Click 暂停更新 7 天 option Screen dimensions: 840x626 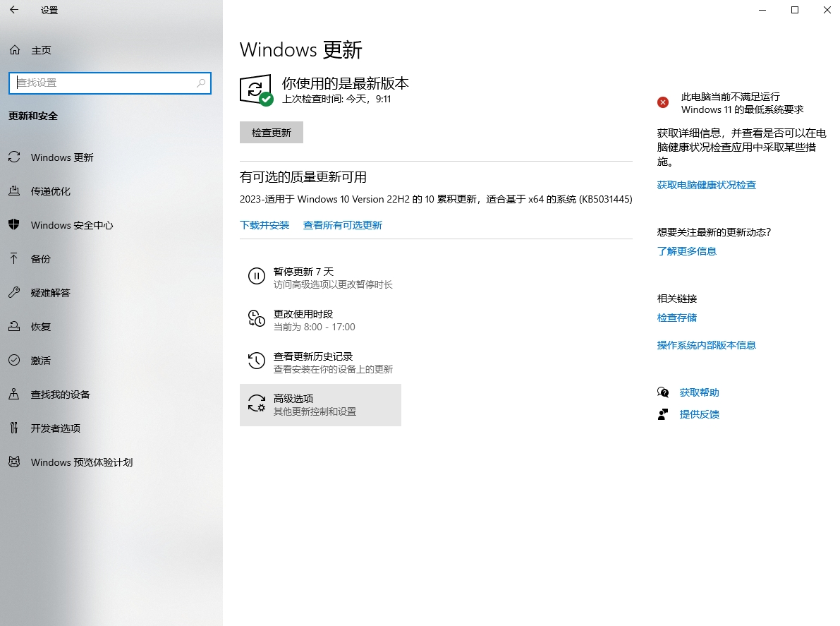(320, 277)
